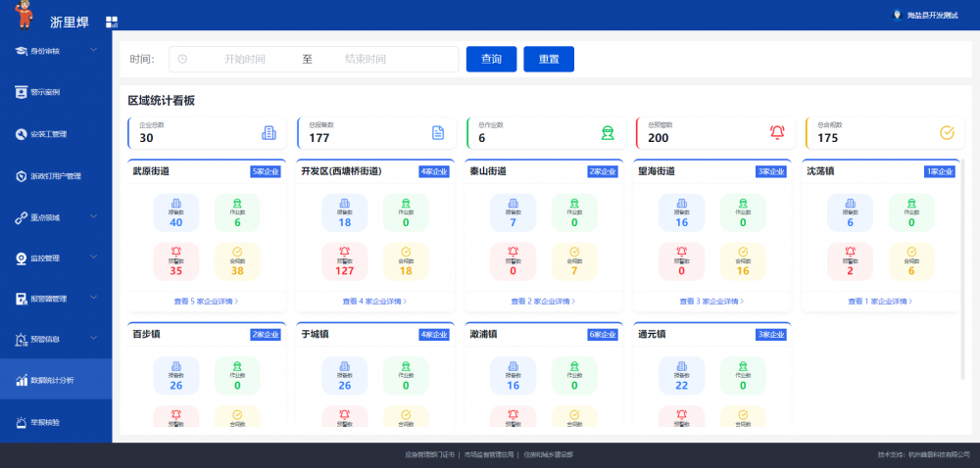
Task: Click the yellow 总合规数 checkmark icon
Action: [x=947, y=133]
